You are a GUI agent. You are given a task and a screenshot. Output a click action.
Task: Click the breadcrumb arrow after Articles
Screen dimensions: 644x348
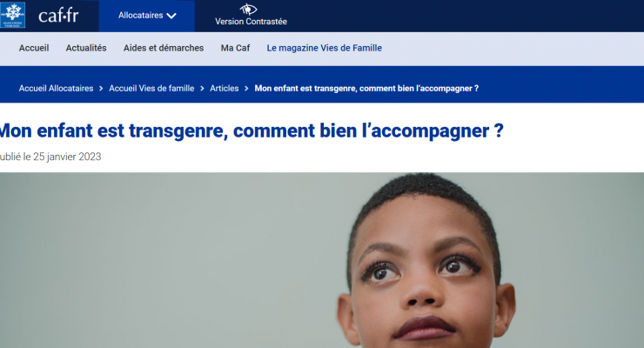coord(246,89)
